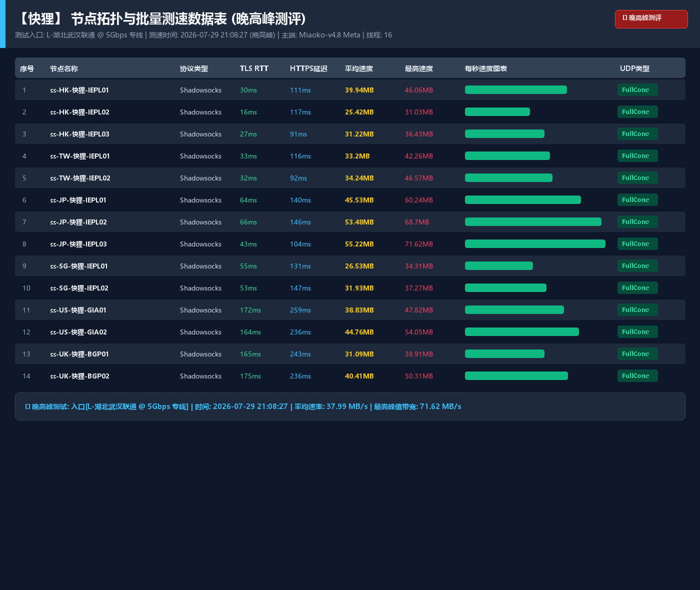Image resolution: width=700 pixels, height=590 pixels.
Task: Select node ss-SG-快狸-IEPL01
Action: (79, 266)
